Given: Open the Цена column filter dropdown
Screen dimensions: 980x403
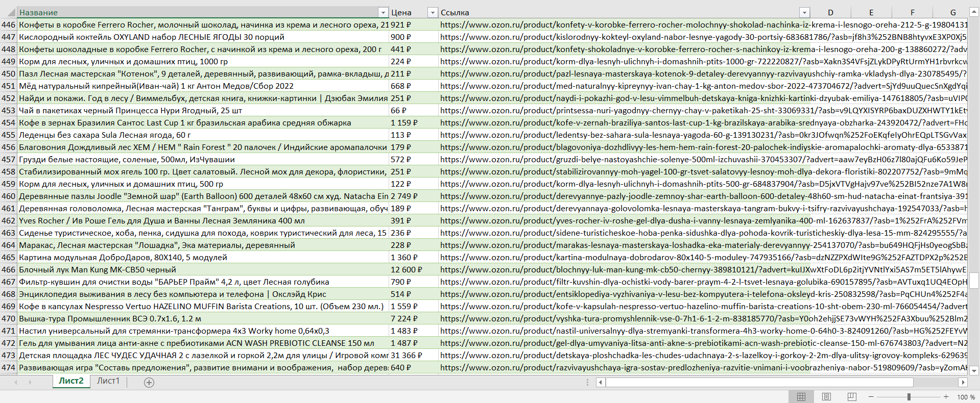Looking at the screenshot, I should 433,12.
